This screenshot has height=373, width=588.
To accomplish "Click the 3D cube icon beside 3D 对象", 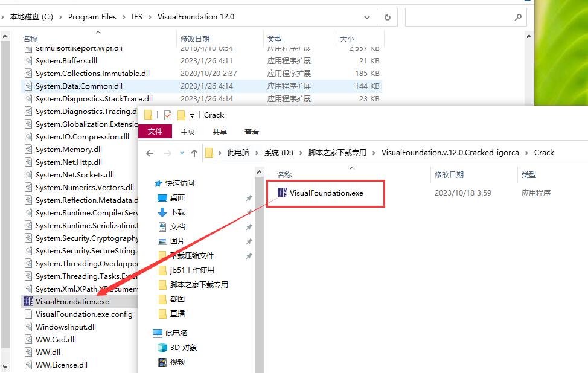I will pyautogui.click(x=162, y=348).
